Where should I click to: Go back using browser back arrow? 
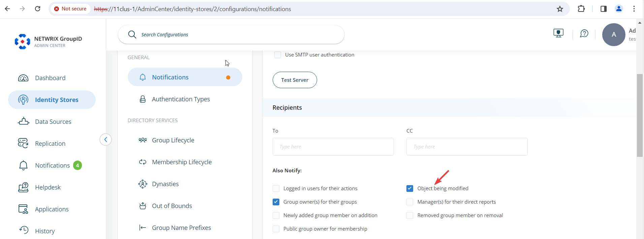pyautogui.click(x=7, y=9)
